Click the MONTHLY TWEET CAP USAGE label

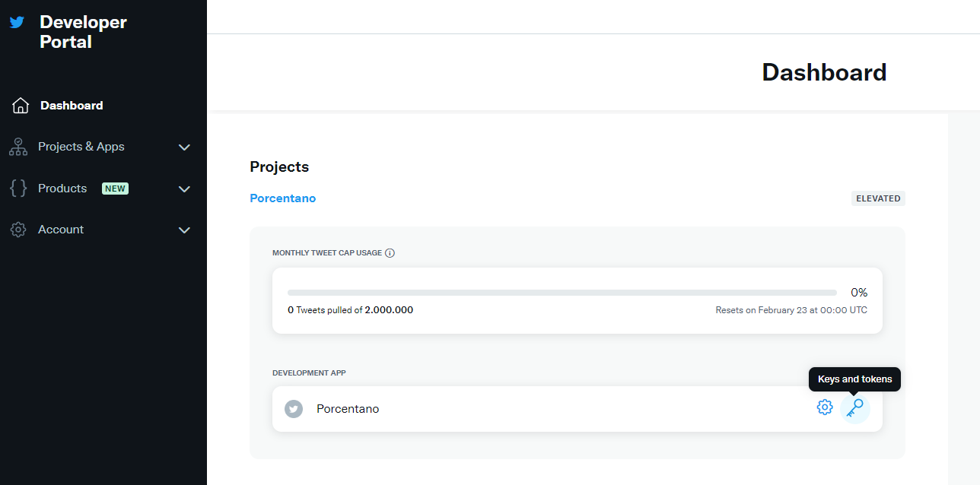327,253
